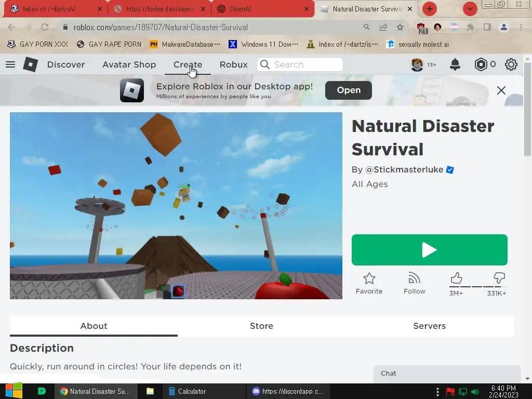Go back in the browser
Image resolution: width=532 pixels, height=399 pixels.
coord(11,27)
